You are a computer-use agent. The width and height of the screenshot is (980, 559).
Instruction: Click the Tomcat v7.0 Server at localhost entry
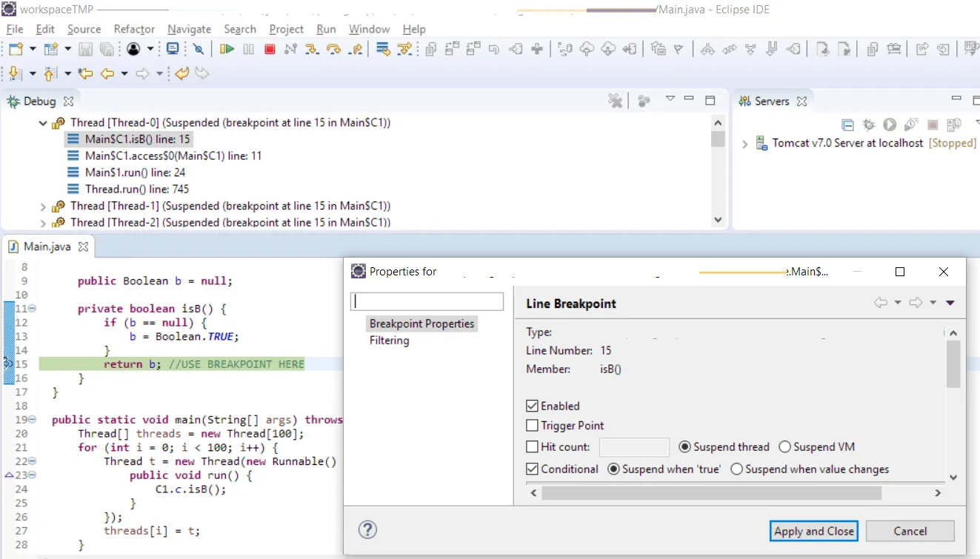point(847,144)
